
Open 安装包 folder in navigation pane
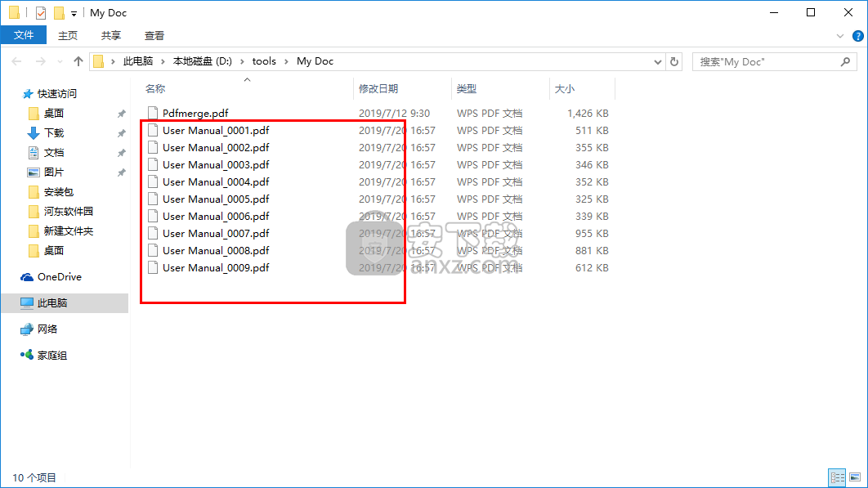click(x=58, y=192)
